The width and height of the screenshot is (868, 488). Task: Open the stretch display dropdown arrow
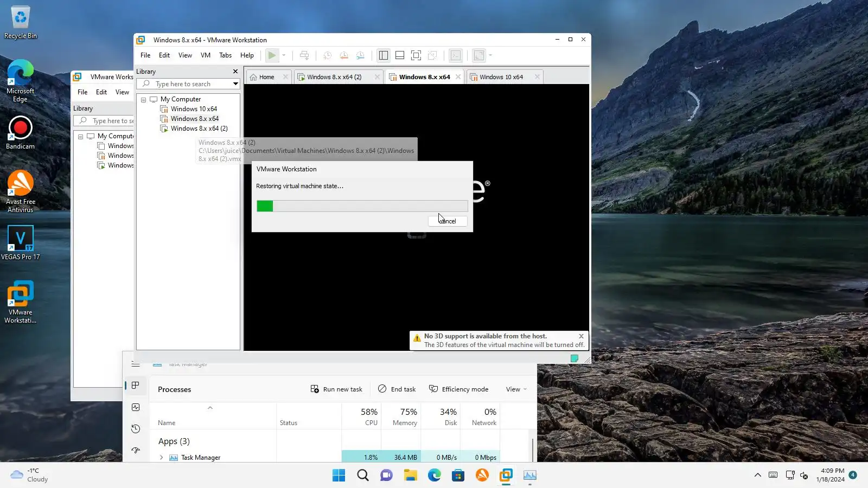490,55
